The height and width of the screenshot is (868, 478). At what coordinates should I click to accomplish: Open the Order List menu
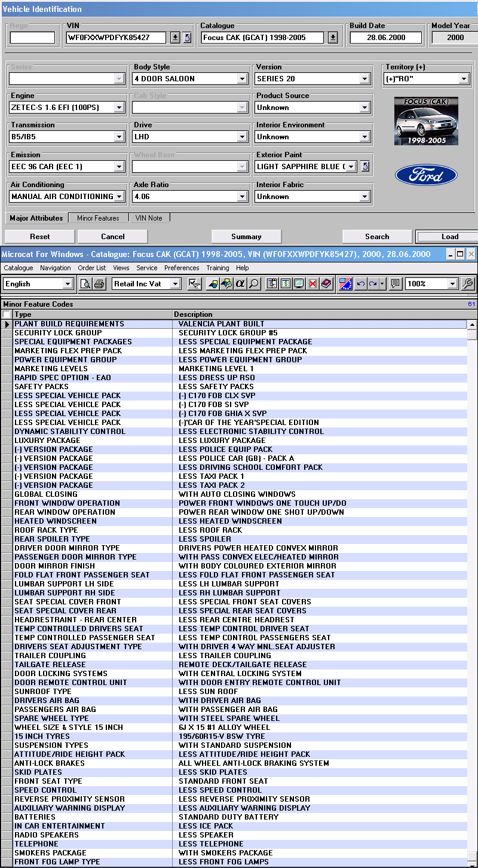pos(92,268)
